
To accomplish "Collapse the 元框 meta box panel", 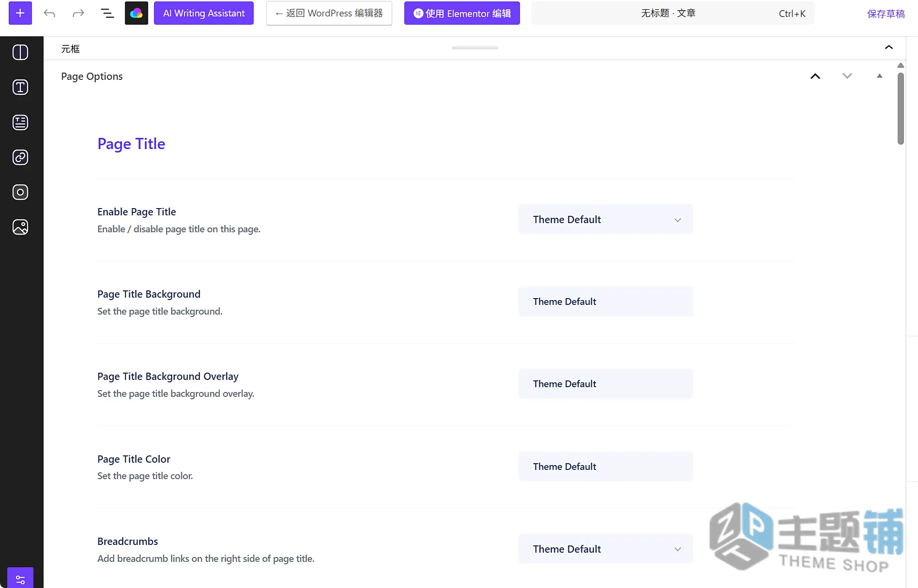I will pos(889,47).
